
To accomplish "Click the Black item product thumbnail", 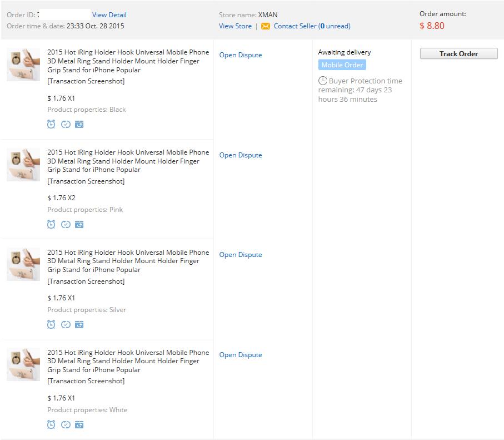I will 23,65.
